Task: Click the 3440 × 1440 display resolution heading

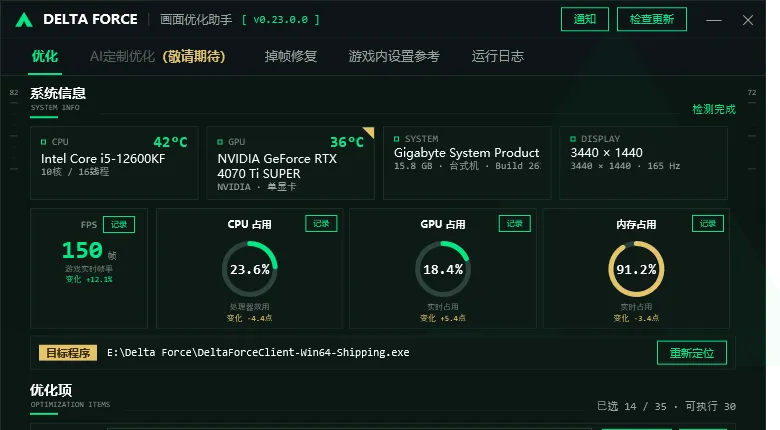Action: coord(606,153)
